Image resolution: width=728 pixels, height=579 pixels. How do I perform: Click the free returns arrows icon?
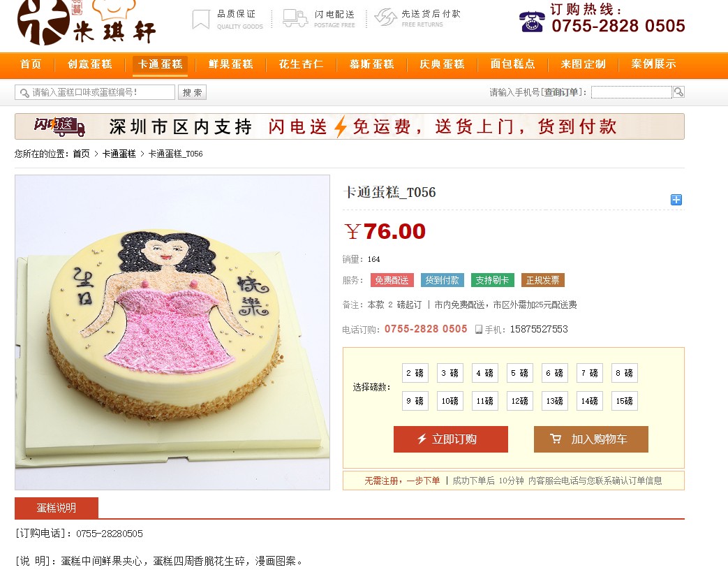[385, 17]
